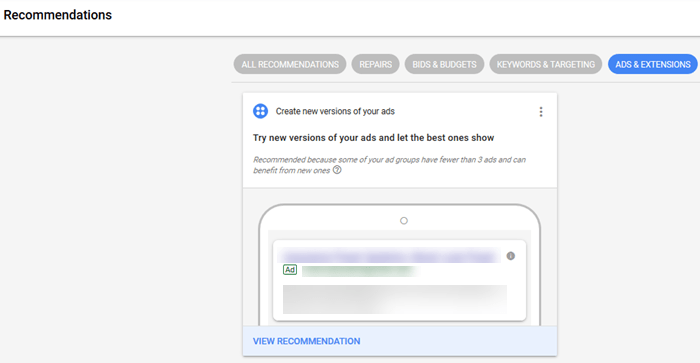The width and height of the screenshot is (700, 363).
Task: Click the help question mark icon
Action: (x=337, y=170)
